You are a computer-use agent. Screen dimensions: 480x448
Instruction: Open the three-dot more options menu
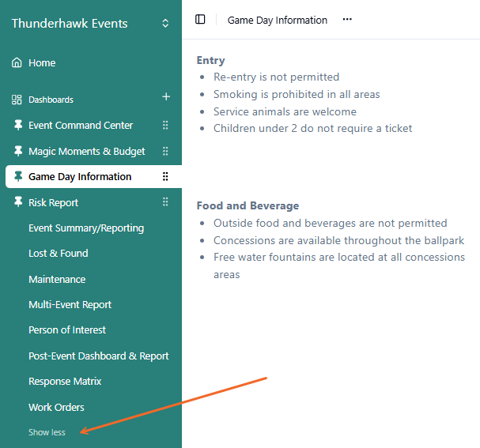point(347,20)
